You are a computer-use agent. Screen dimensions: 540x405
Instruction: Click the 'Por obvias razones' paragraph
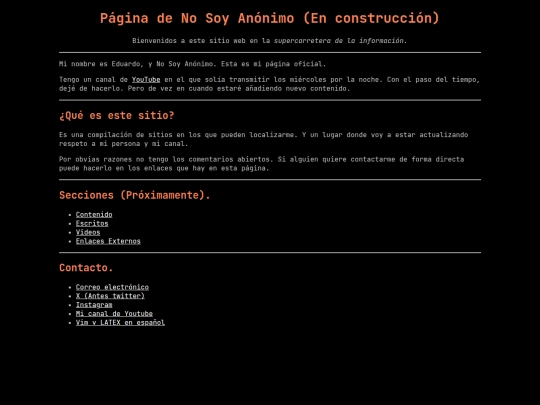point(262,164)
